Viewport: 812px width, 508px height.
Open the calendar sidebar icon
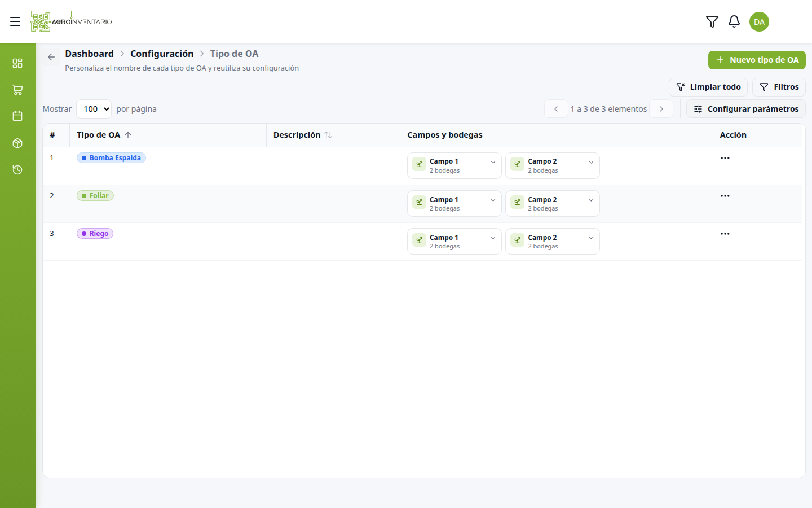(x=17, y=116)
